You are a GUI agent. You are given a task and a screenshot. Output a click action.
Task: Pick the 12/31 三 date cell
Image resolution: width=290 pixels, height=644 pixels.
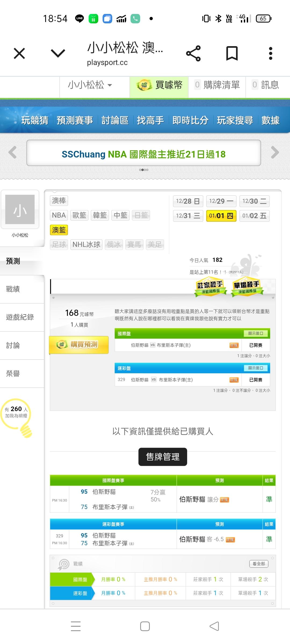tap(188, 216)
